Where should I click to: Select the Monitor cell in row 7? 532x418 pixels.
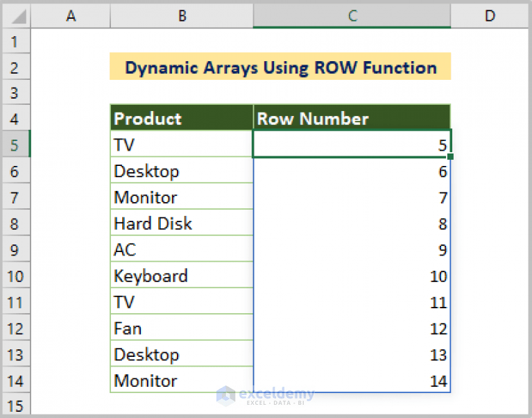click(x=182, y=197)
